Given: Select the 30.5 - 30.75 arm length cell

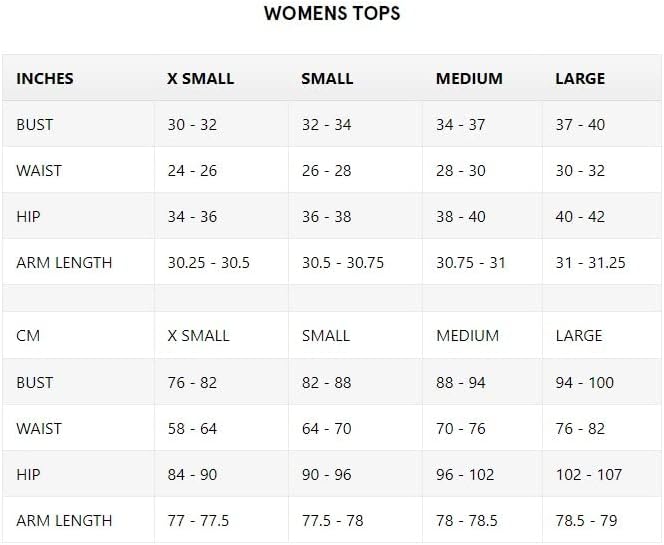Looking at the screenshot, I should click(x=355, y=262).
